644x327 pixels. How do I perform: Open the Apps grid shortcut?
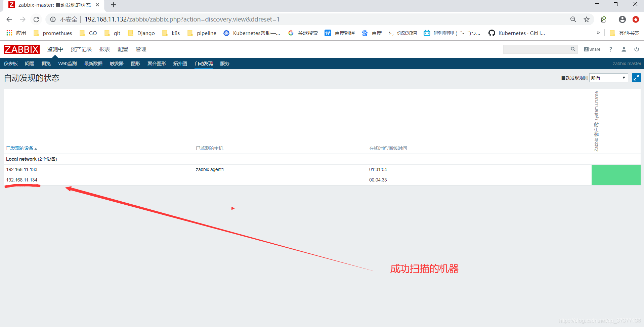tap(16, 33)
